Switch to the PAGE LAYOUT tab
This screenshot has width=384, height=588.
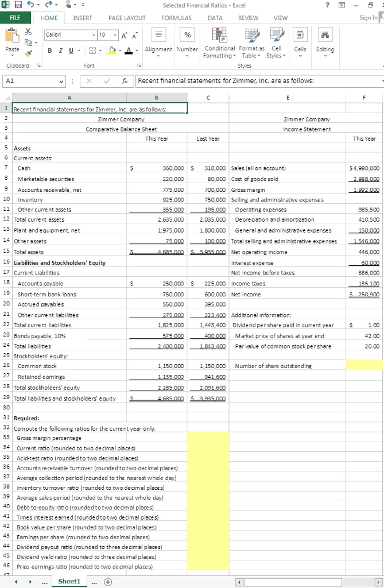point(127,18)
